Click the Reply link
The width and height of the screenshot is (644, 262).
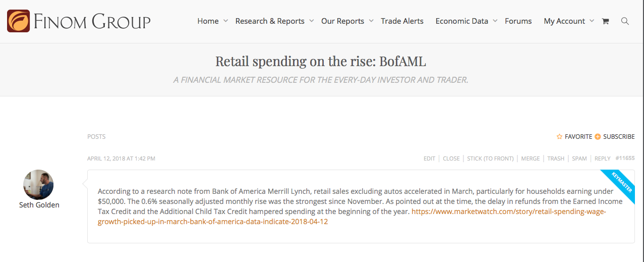coord(602,159)
